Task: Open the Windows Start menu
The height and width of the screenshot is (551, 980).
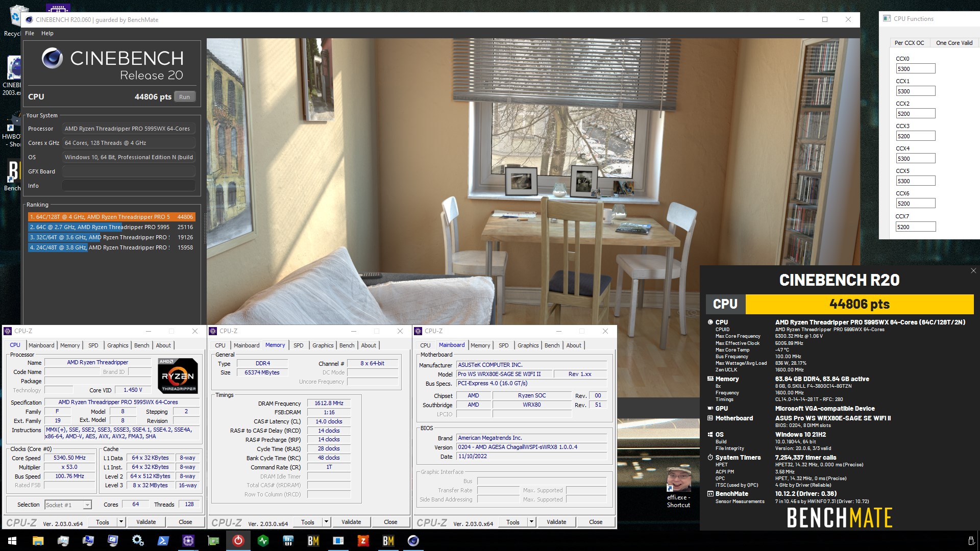Action: point(12,540)
